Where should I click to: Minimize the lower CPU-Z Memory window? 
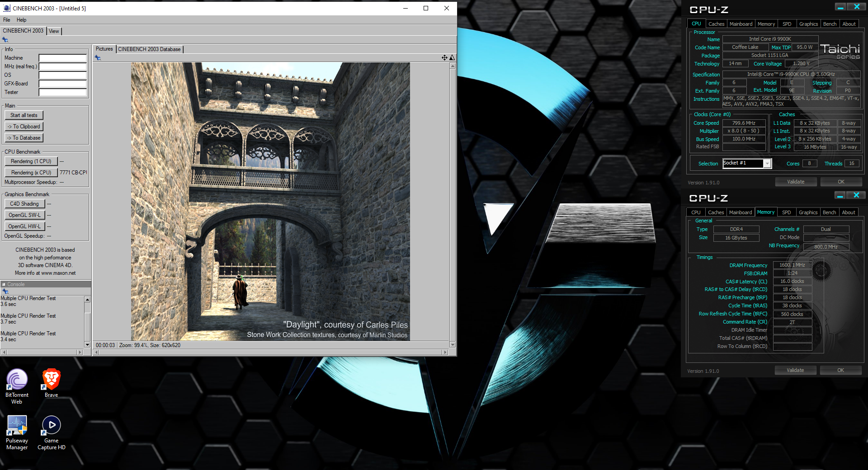pos(840,195)
